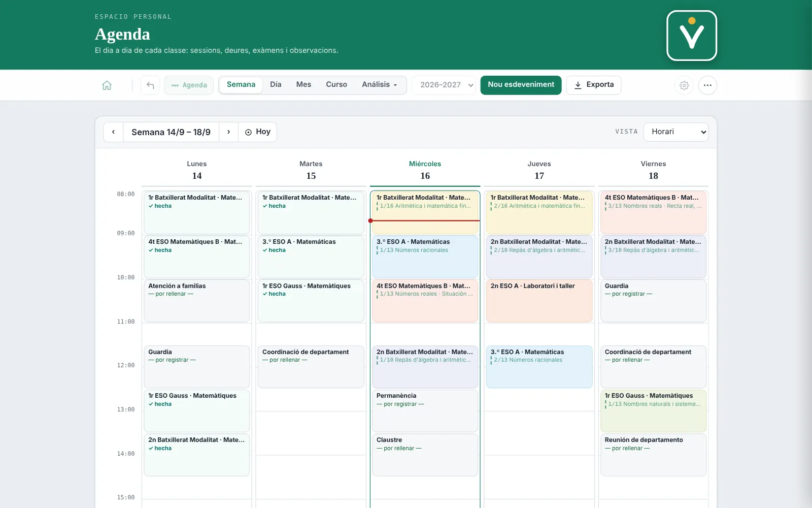The height and width of the screenshot is (508, 812).
Task: Jump to today with Hoy button
Action: 258,132
